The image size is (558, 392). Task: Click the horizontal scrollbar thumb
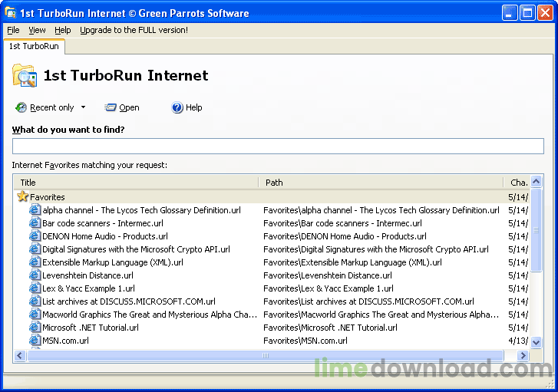[266, 355]
